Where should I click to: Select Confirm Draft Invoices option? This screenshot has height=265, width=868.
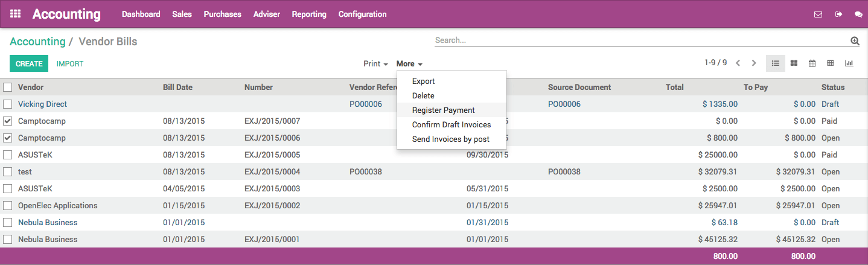point(451,125)
